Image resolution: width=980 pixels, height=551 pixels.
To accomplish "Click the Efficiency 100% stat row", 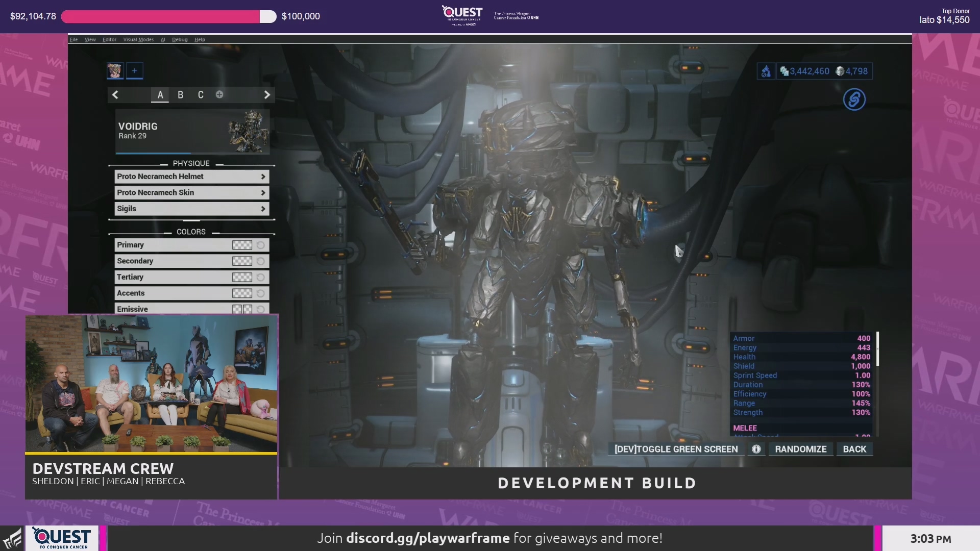I will tap(802, 394).
